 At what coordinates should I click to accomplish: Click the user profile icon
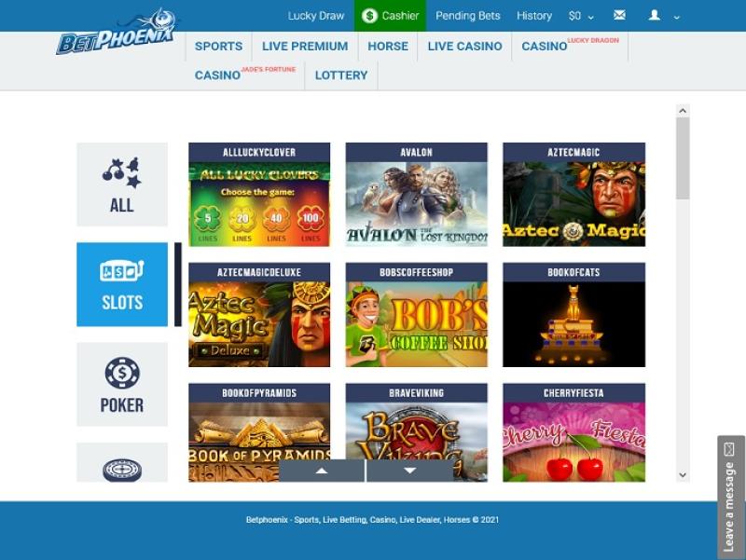655,16
